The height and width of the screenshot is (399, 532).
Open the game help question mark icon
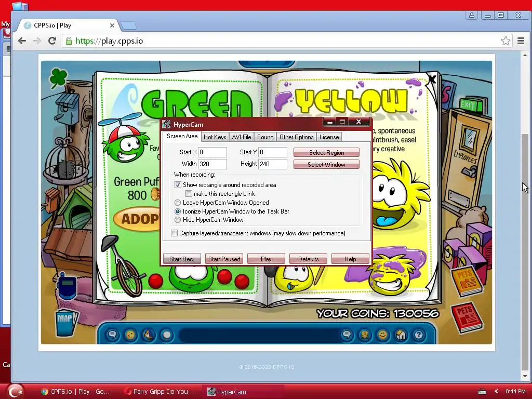[x=419, y=335]
